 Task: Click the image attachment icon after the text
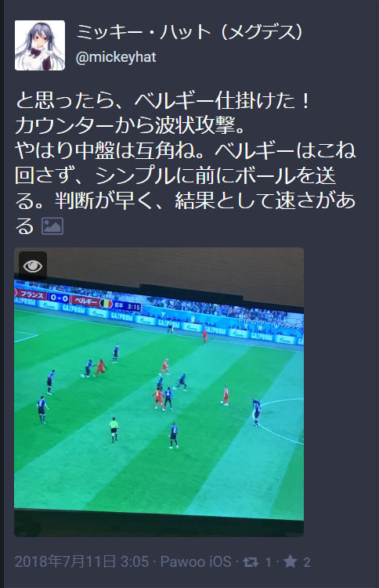point(52,225)
